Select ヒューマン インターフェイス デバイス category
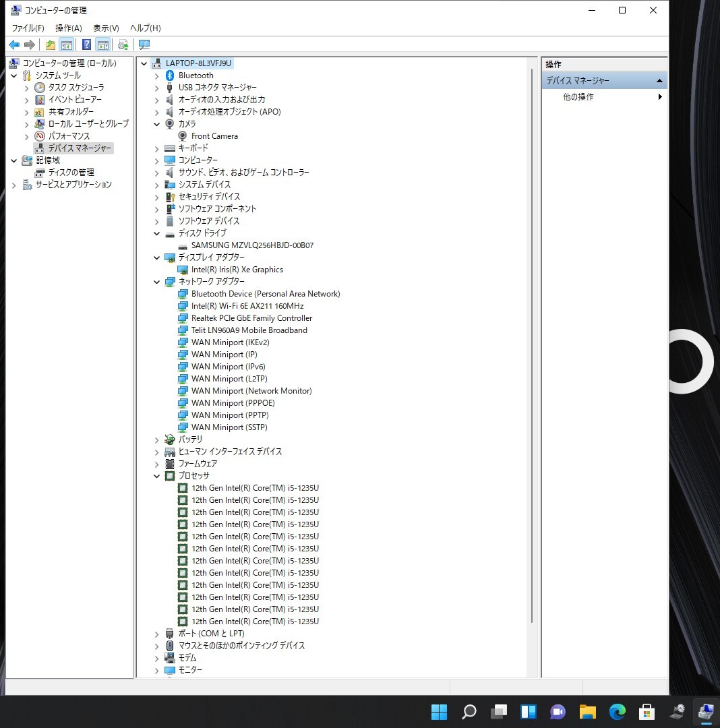 230,451
